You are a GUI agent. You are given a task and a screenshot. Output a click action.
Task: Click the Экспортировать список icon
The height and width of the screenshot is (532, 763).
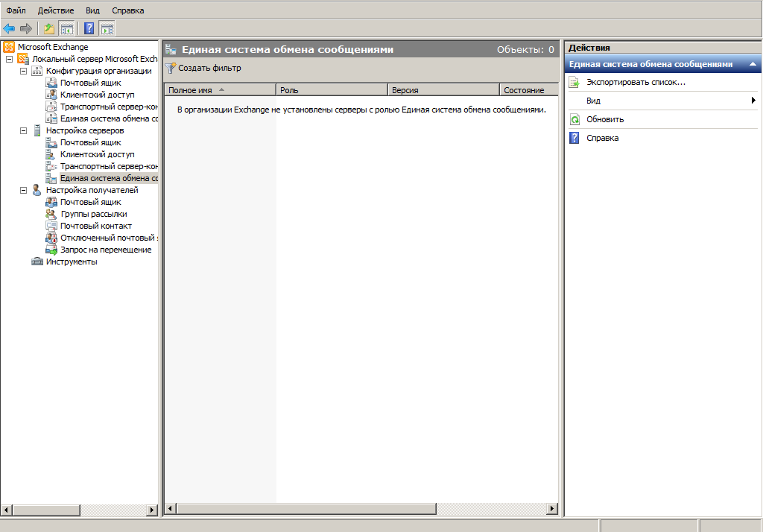tap(574, 82)
